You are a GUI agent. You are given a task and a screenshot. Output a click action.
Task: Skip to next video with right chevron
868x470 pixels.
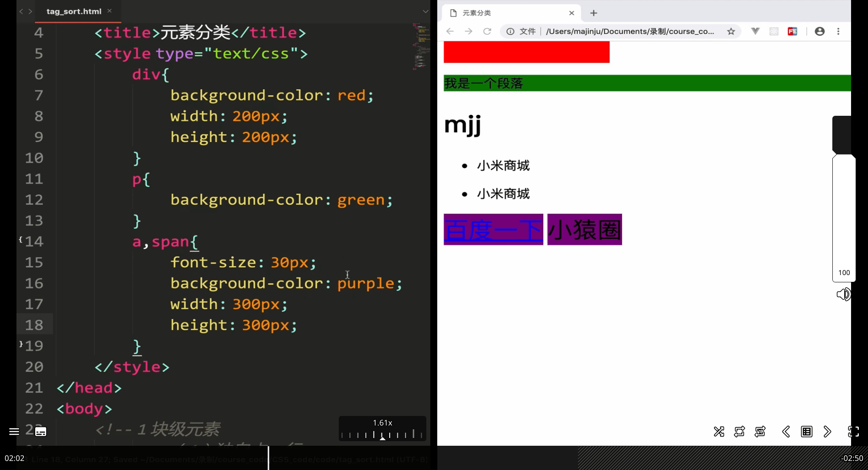coord(827,432)
